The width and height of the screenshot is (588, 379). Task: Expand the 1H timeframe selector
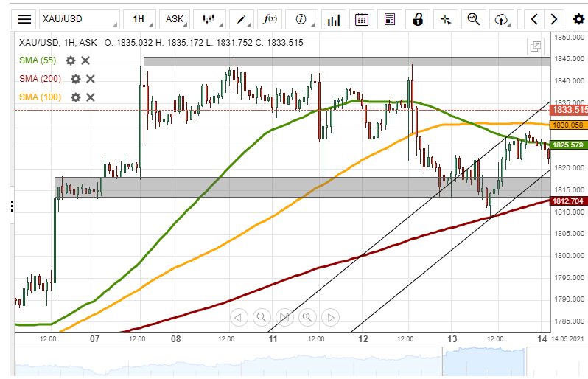139,19
